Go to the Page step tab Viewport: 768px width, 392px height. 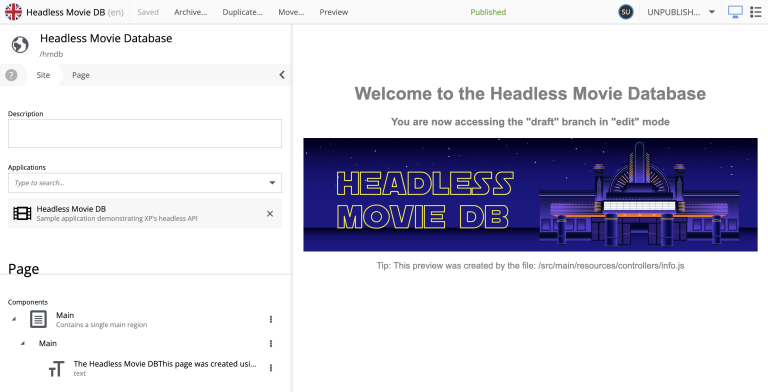click(81, 75)
